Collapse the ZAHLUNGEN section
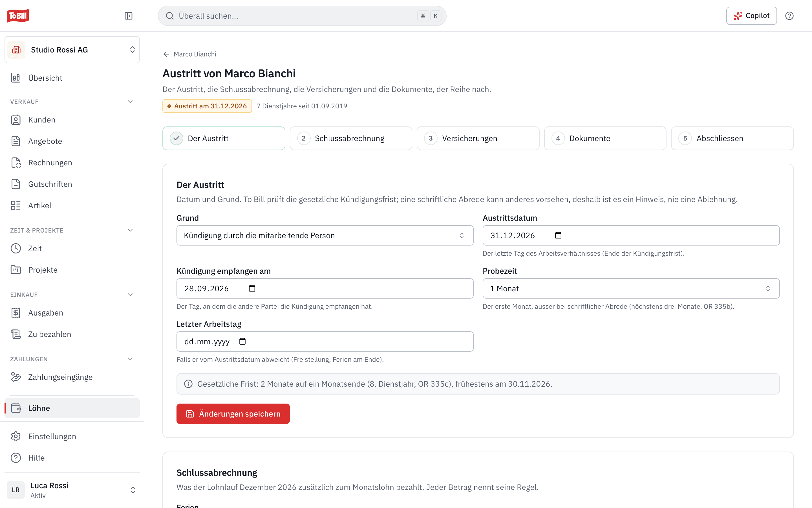 130,359
